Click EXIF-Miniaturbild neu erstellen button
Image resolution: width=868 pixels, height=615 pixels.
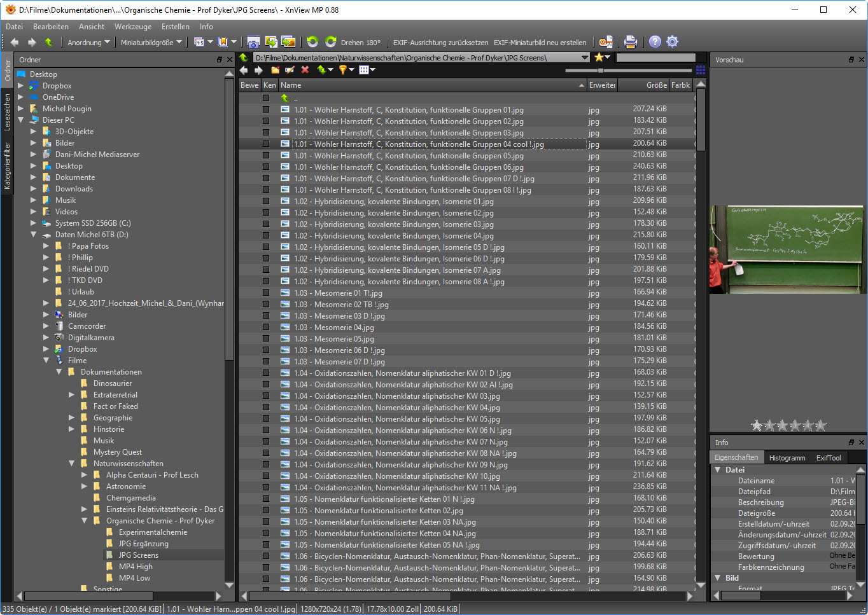click(540, 43)
